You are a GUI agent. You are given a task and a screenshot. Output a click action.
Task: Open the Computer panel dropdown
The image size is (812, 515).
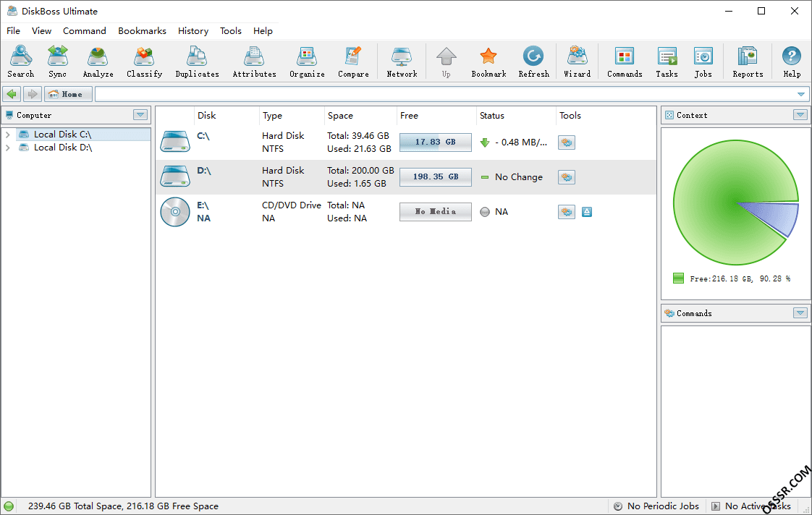tap(140, 115)
